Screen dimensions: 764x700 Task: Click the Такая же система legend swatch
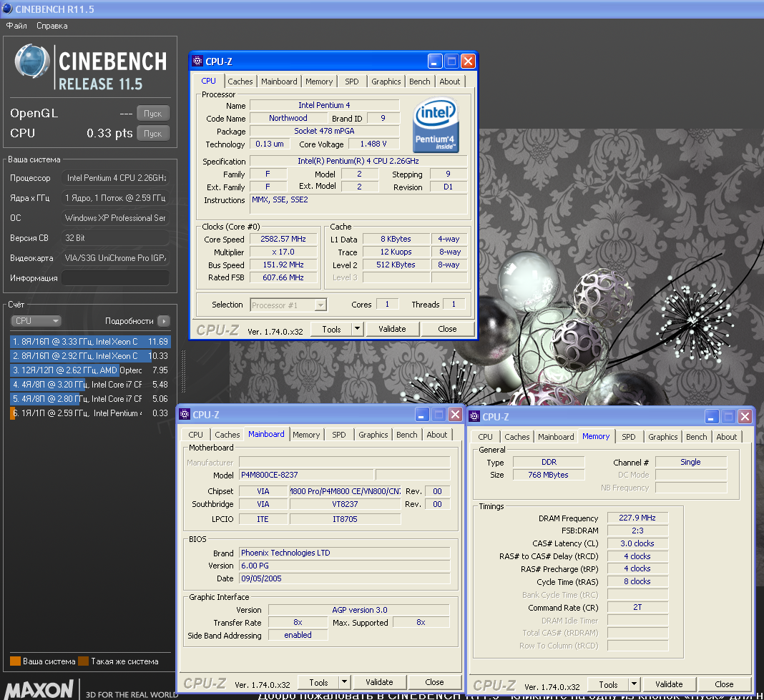[83, 661]
